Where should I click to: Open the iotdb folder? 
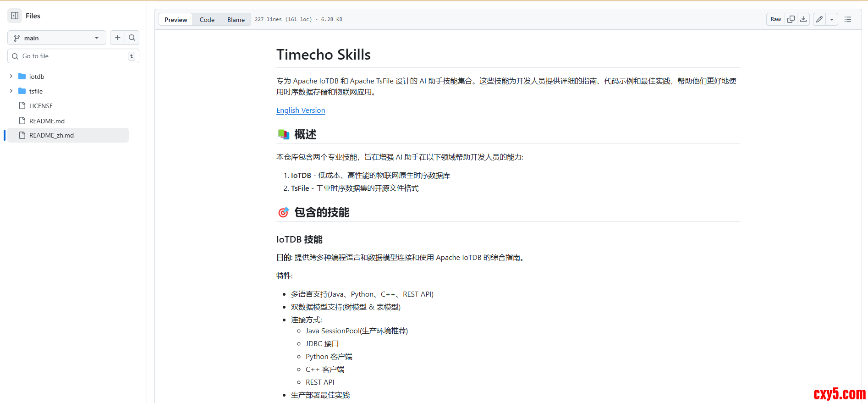coord(37,77)
